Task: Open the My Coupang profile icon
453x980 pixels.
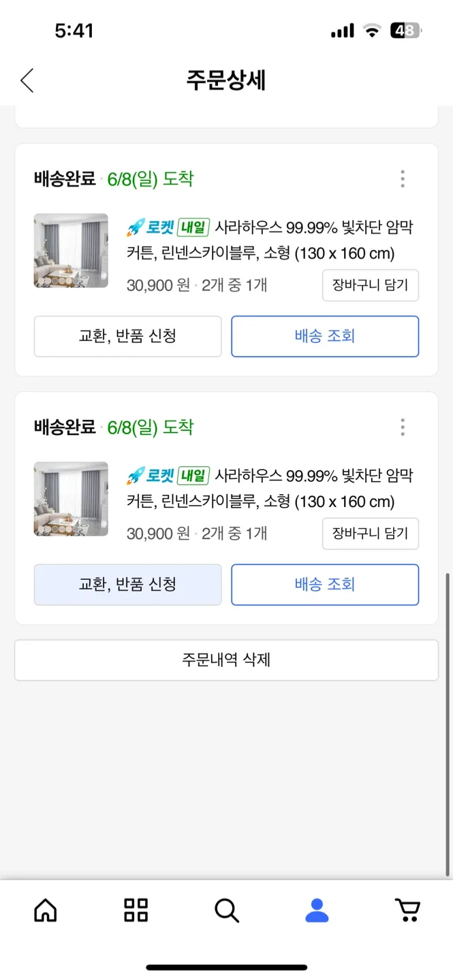Action: click(x=317, y=910)
